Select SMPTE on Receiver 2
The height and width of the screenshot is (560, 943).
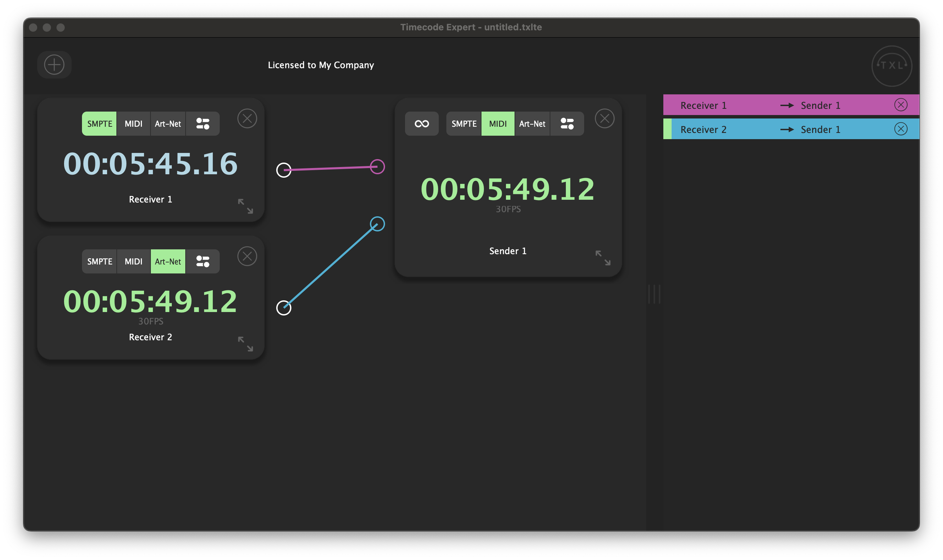(x=100, y=261)
